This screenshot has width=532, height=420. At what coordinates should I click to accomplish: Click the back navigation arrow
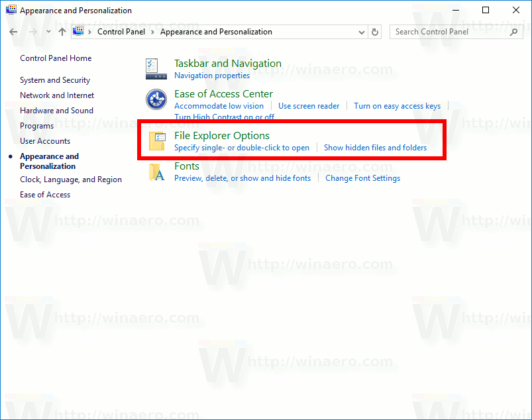tap(12, 31)
